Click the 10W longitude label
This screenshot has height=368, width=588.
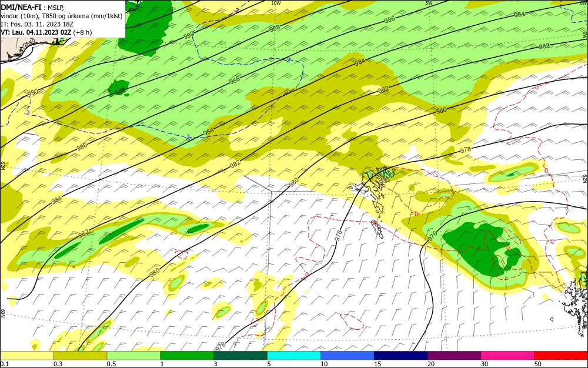(276, 3)
